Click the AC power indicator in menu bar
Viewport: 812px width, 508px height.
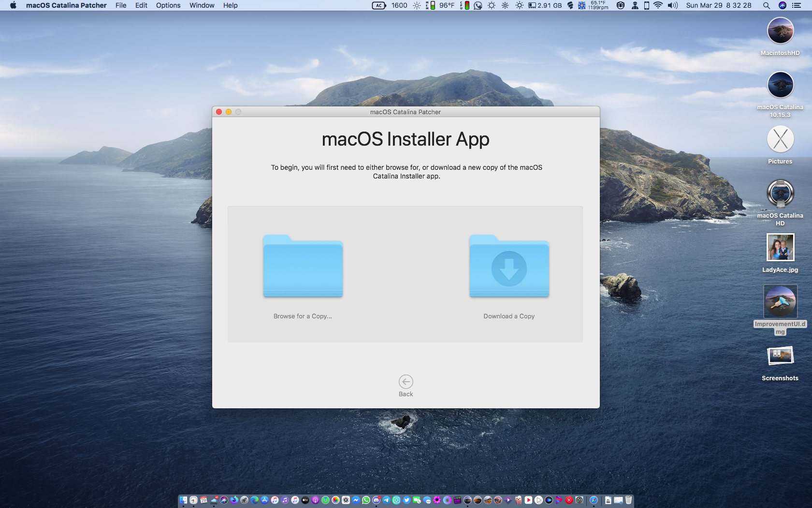(x=379, y=5)
